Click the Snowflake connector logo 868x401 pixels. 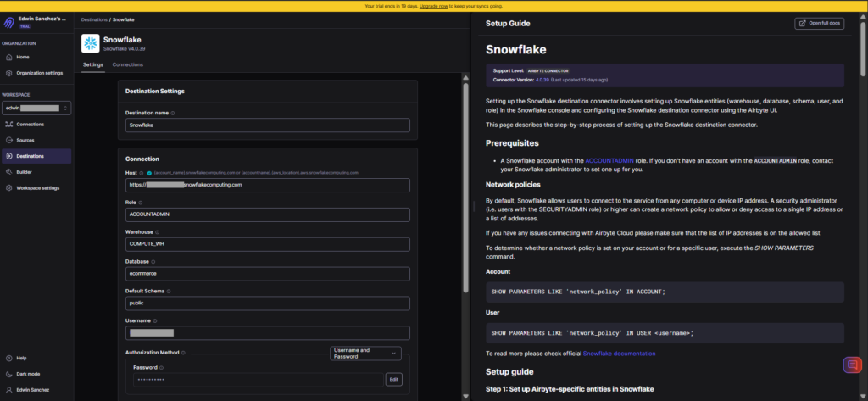90,43
